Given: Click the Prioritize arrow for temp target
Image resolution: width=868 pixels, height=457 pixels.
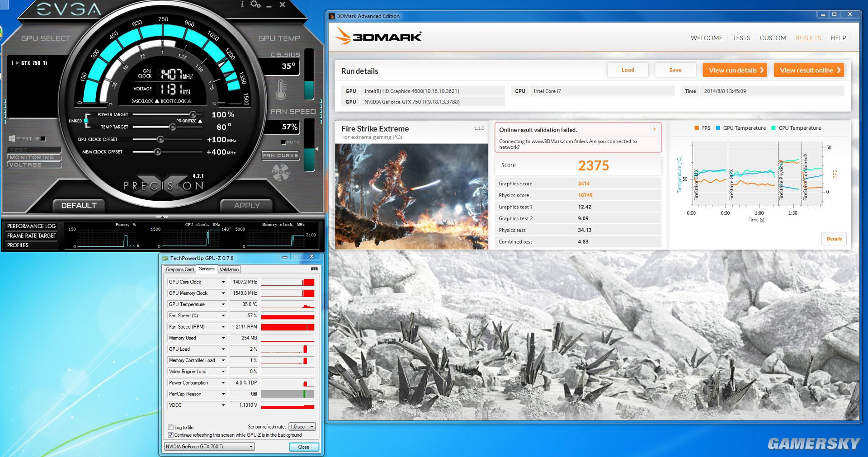Looking at the screenshot, I should [x=200, y=121].
